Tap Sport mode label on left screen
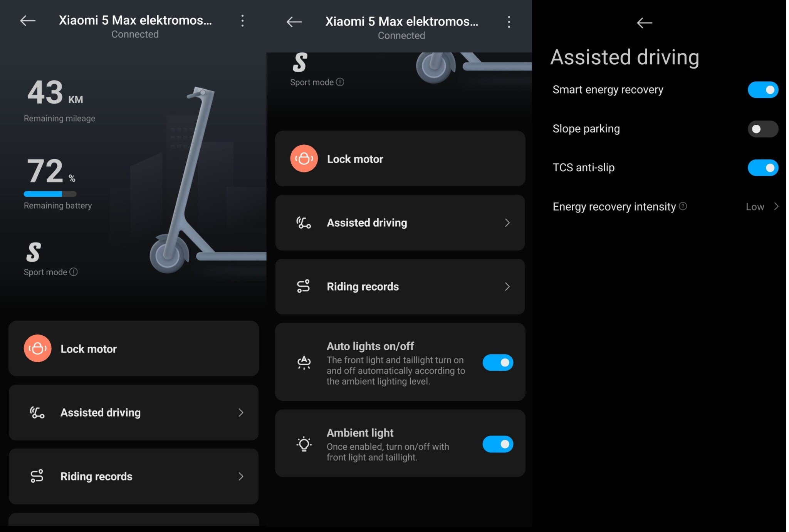789x532 pixels. pos(45,272)
